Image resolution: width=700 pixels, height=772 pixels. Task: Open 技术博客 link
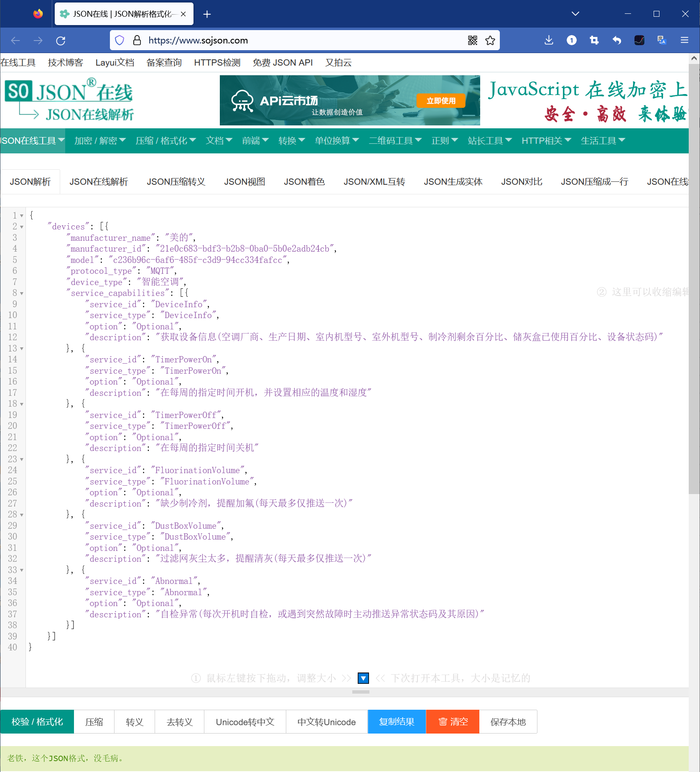point(66,63)
